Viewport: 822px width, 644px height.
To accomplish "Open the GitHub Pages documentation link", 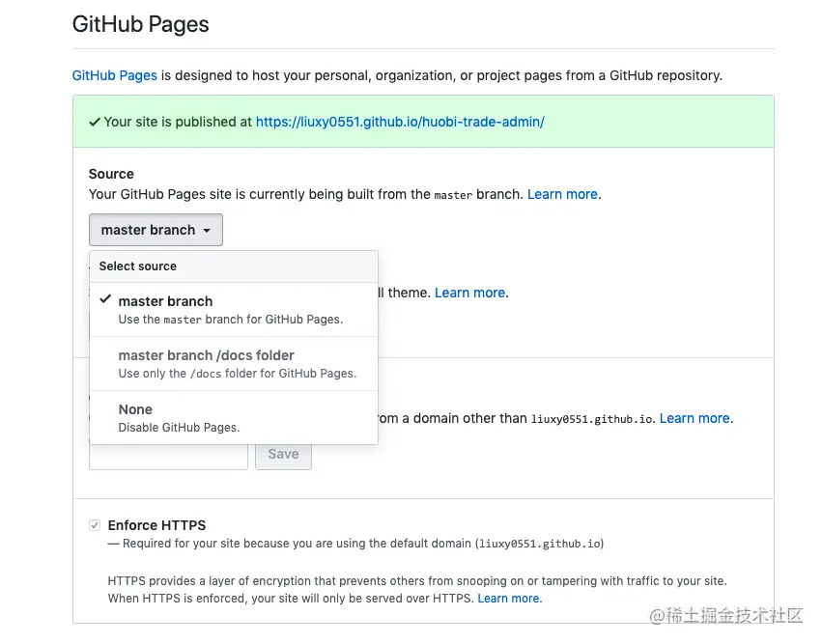I will pos(114,75).
